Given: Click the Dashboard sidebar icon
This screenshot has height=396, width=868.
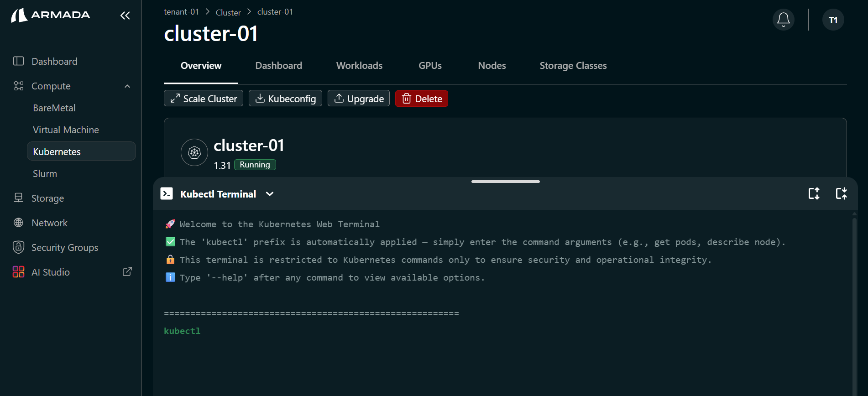Looking at the screenshot, I should (x=19, y=61).
